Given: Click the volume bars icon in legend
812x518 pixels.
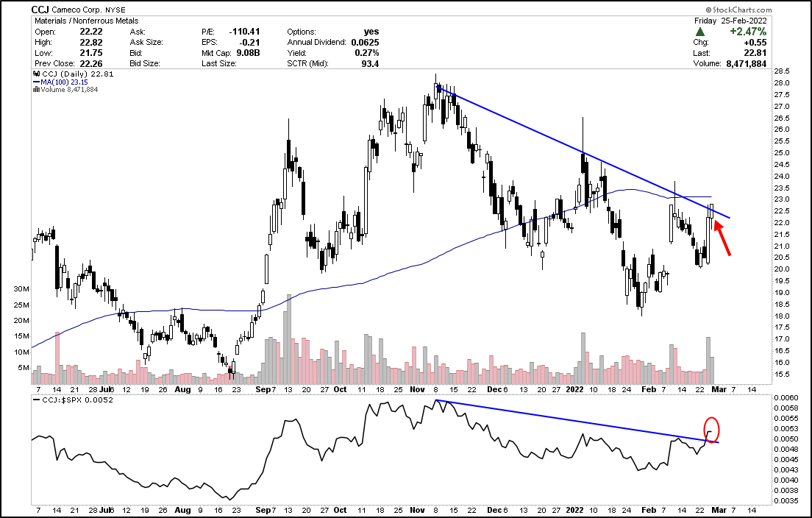Looking at the screenshot, I should coord(36,90).
